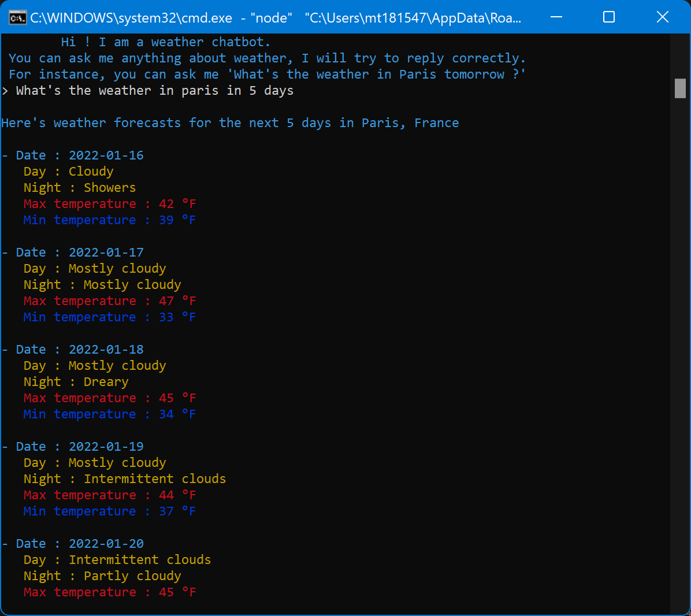The height and width of the screenshot is (616, 691).
Task: Click 'Max temperature : 45 °F' under 2022-01-18
Action: tap(109, 398)
